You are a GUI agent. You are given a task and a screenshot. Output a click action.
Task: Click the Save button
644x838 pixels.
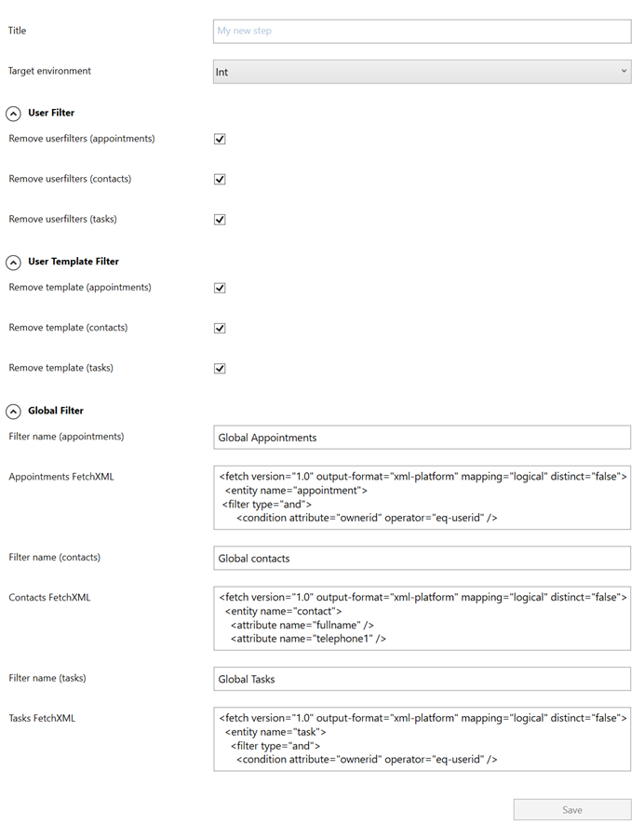(571, 809)
